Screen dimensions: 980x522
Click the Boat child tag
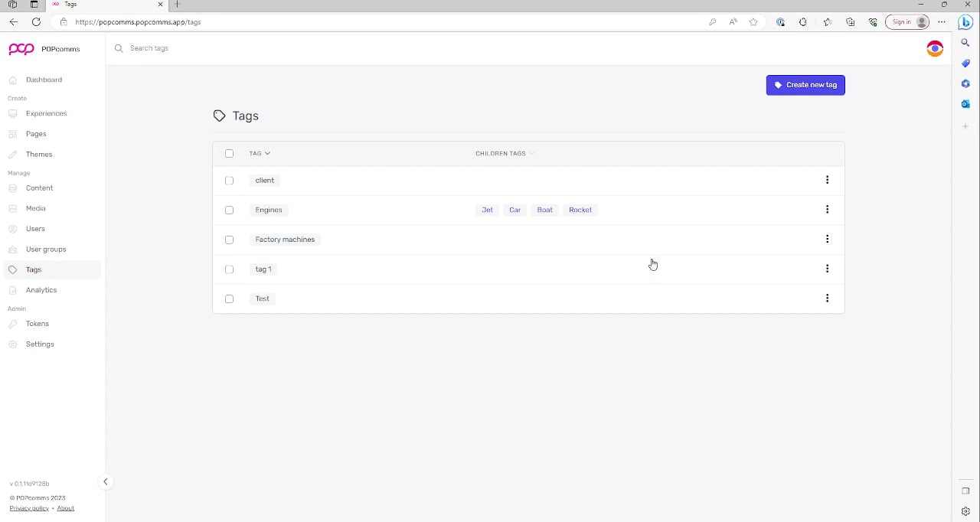[545, 210]
